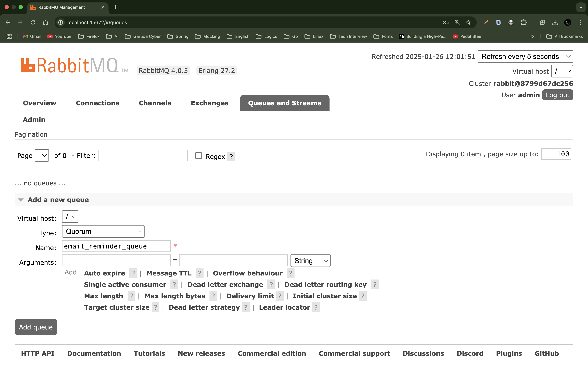Open the downloads icon in the toolbar

(x=555, y=22)
